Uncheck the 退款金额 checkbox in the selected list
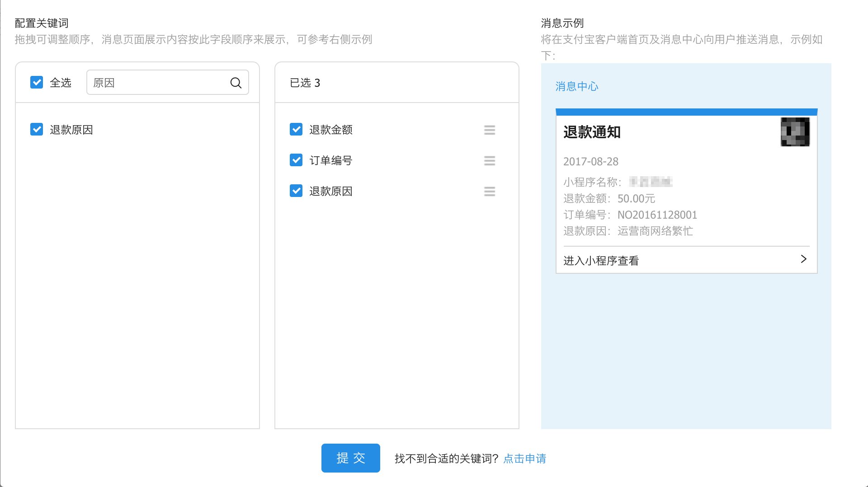 click(296, 130)
